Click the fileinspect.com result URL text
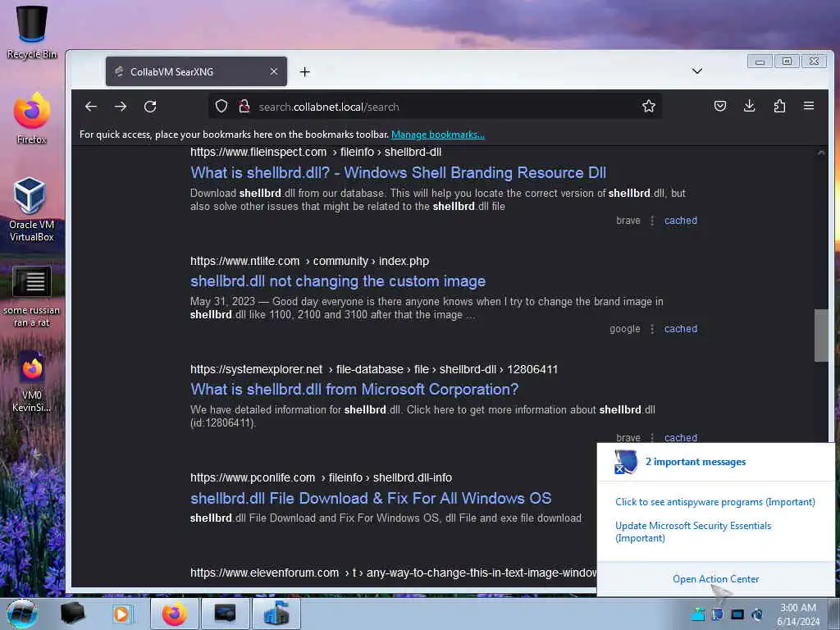Viewport: 840px width, 630px height. tap(316, 152)
